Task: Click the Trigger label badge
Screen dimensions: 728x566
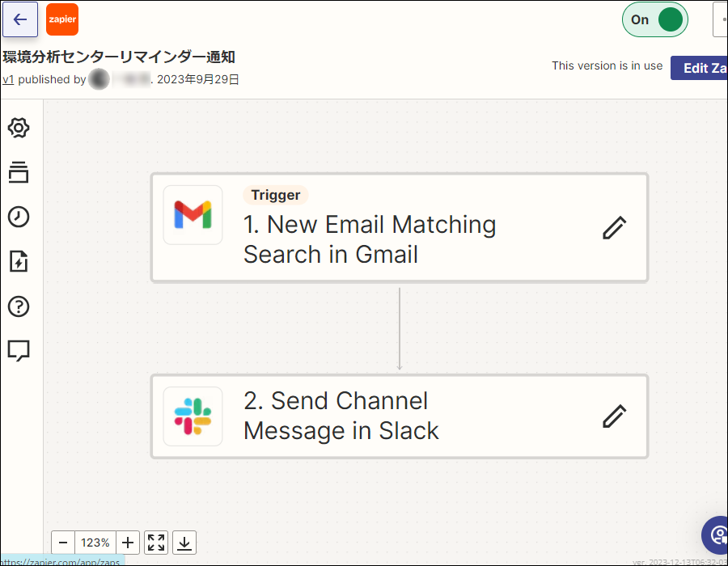Action: (x=276, y=195)
